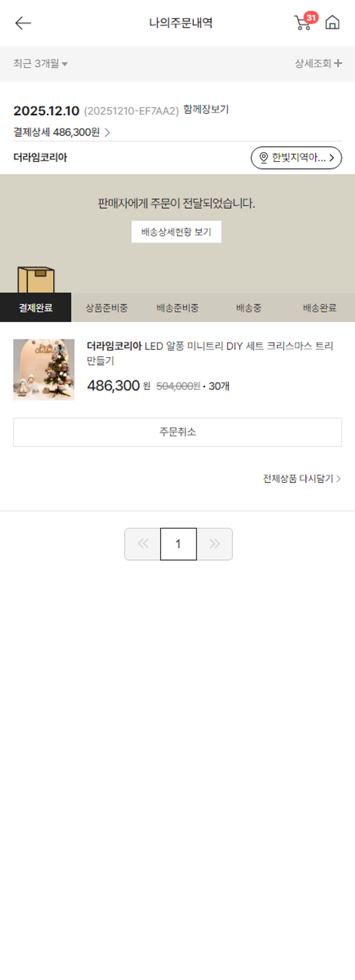
Task: Click the plus icon next to 상세조회
Action: [x=338, y=63]
